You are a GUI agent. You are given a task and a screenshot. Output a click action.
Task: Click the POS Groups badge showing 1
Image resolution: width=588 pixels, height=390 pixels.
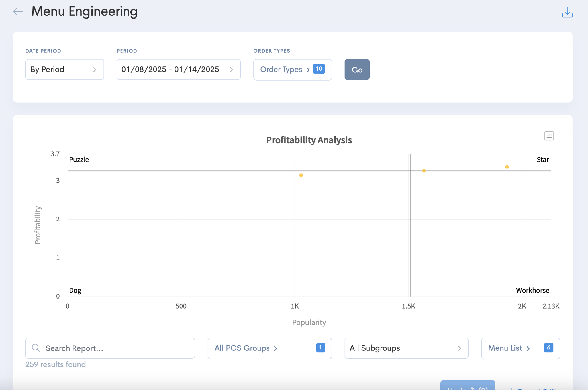[320, 348]
